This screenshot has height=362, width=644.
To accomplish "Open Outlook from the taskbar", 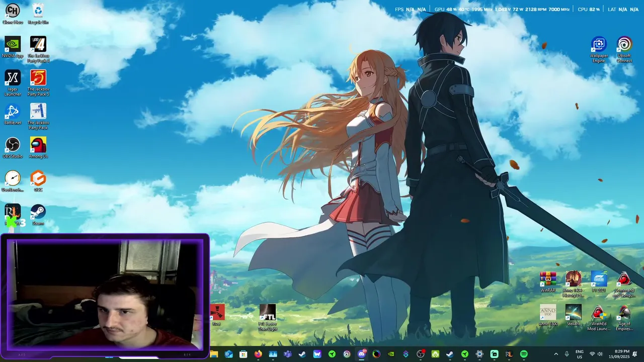I will 228,354.
